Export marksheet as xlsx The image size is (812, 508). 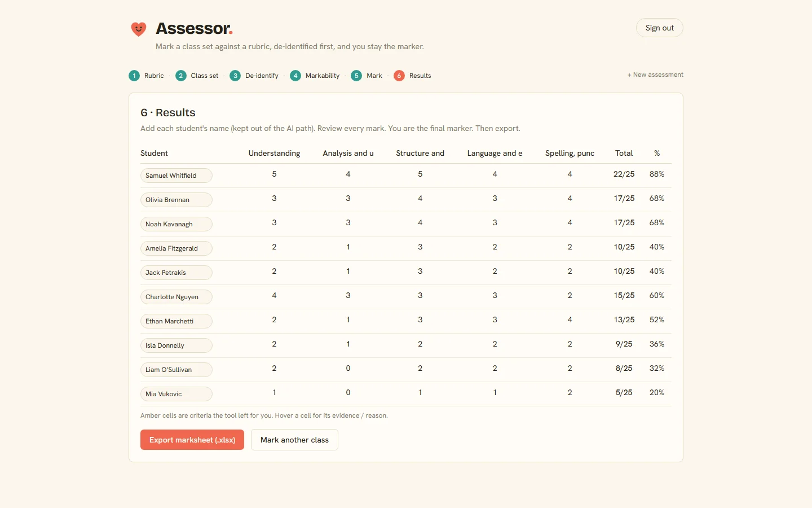(192, 440)
